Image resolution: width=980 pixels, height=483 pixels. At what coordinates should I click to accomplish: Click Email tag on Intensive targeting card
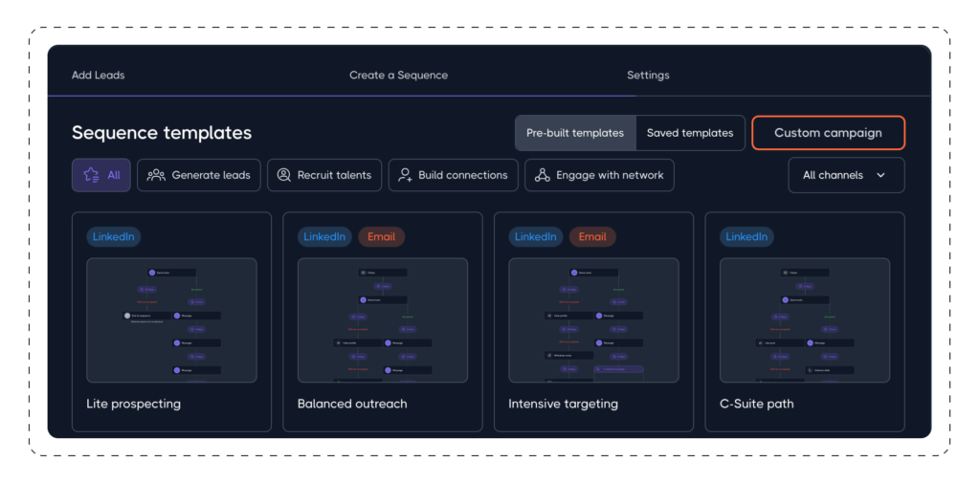(x=592, y=237)
